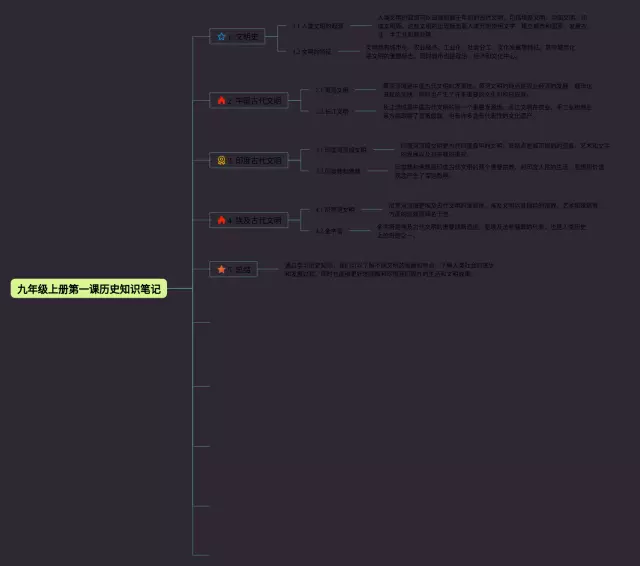The width and height of the screenshot is (640, 566).
Task: Click the description text beside 4.2 金字塔
Action: point(482,231)
